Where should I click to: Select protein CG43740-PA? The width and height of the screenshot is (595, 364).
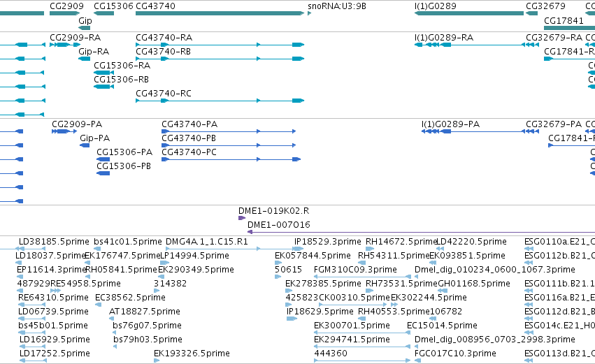(x=189, y=124)
